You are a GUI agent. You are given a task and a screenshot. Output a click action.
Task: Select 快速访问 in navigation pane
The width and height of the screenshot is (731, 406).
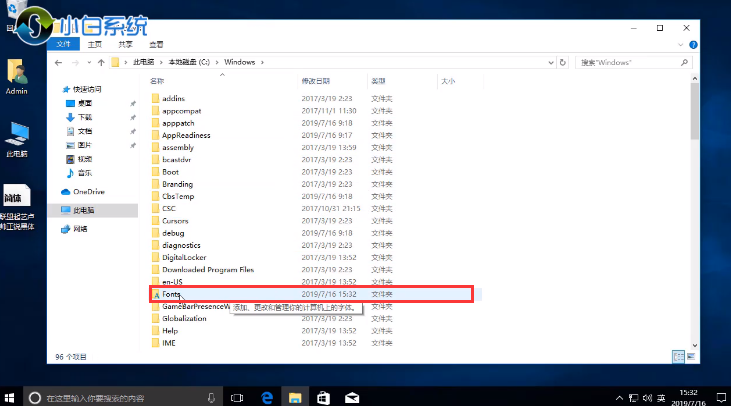pyautogui.click(x=87, y=89)
